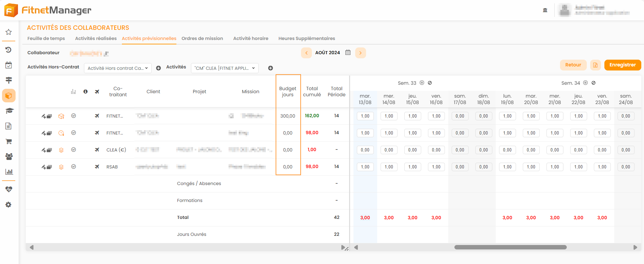
Task: Select the Sem. 33 radio button
Action: [x=422, y=83]
